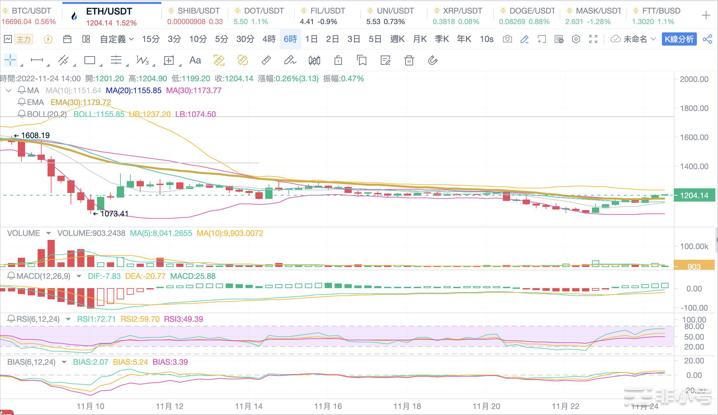Take chart snapshot with camera icon
Viewport: 718px width, 415px height.
tap(507, 39)
